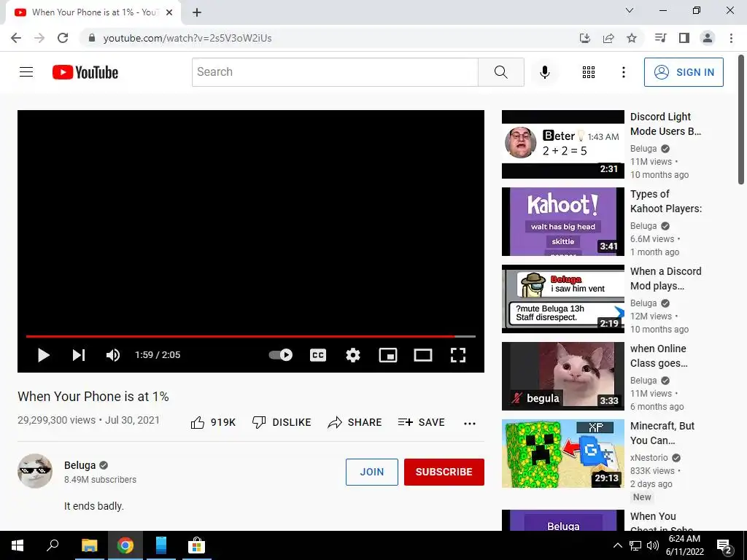Screen dimensions: 747x560
Task: Reload the page in Chrome
Action: pyautogui.click(x=63, y=38)
